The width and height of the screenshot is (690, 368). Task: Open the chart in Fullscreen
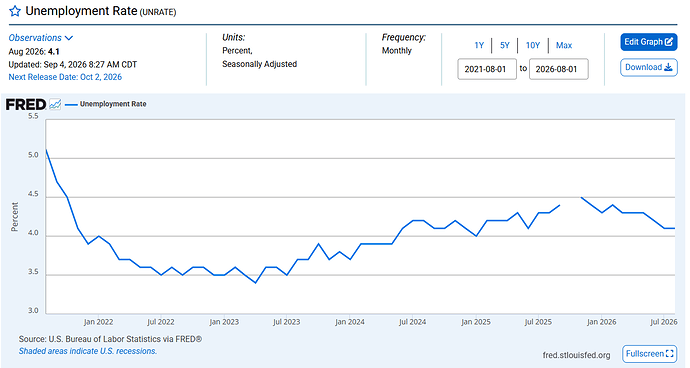[649, 353]
